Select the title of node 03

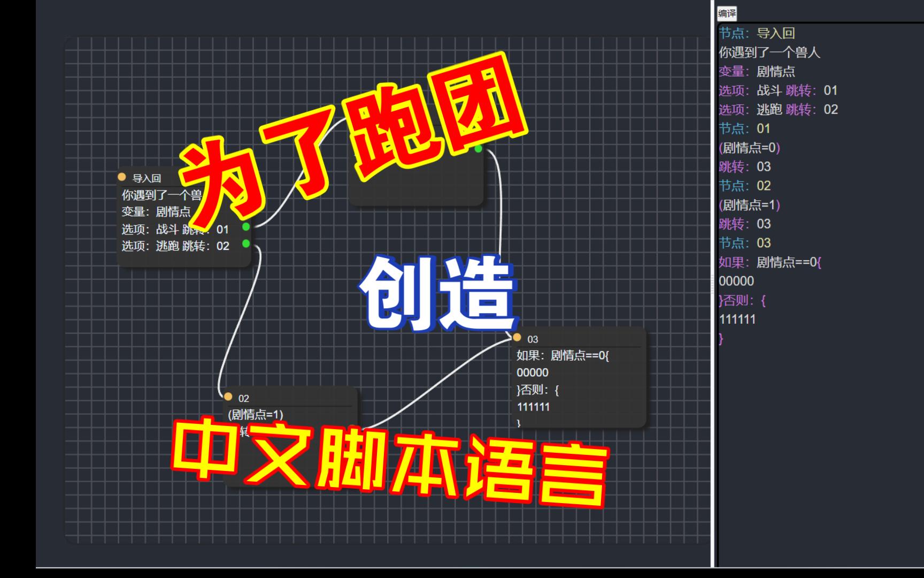click(533, 339)
